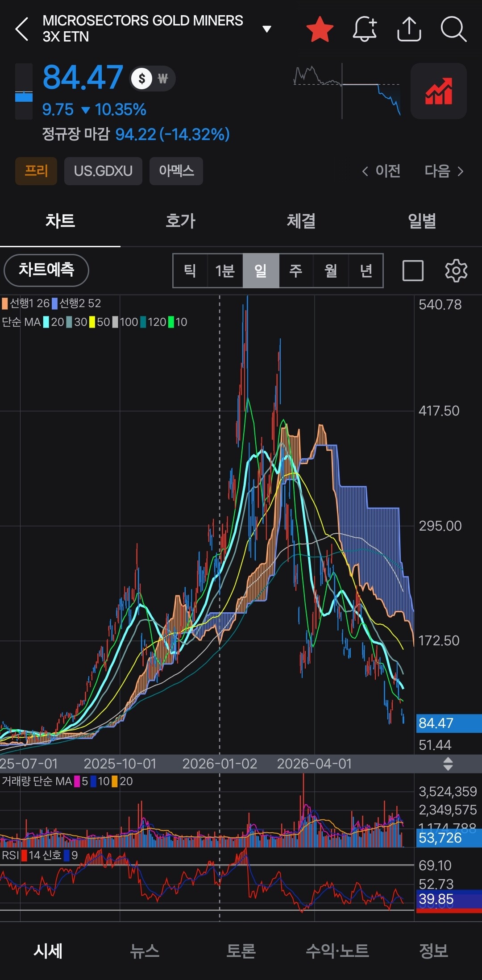Adjust chart pane height with up-down arrows
Viewport: 482px width, 980px height.
pyautogui.click(x=448, y=764)
